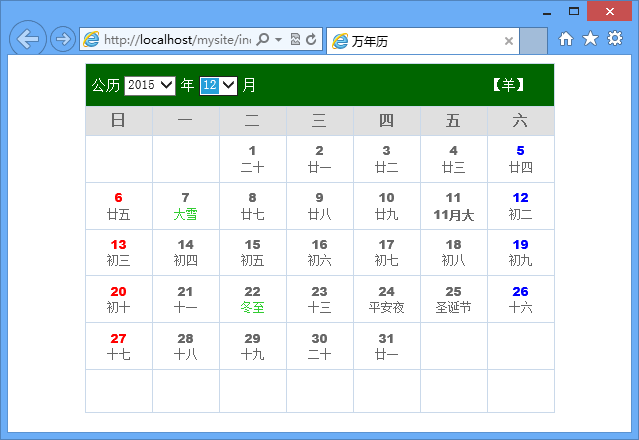Open the year dropdown showing 2015

coord(150,86)
